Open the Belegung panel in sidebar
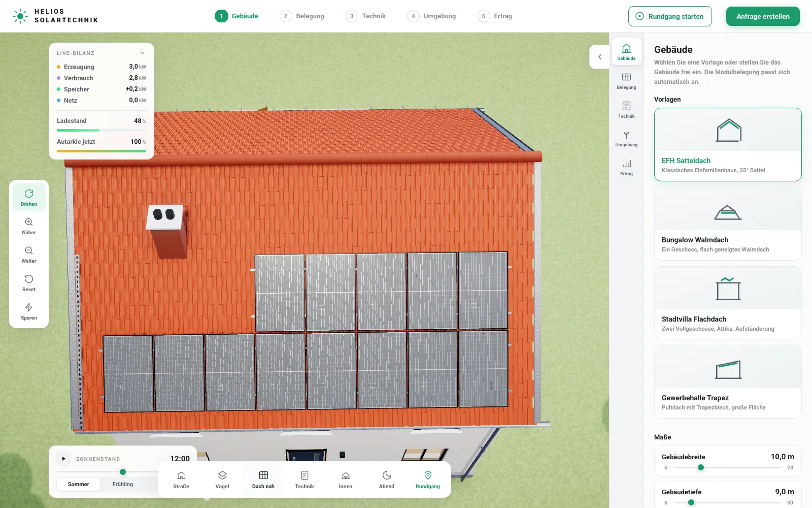 point(626,81)
